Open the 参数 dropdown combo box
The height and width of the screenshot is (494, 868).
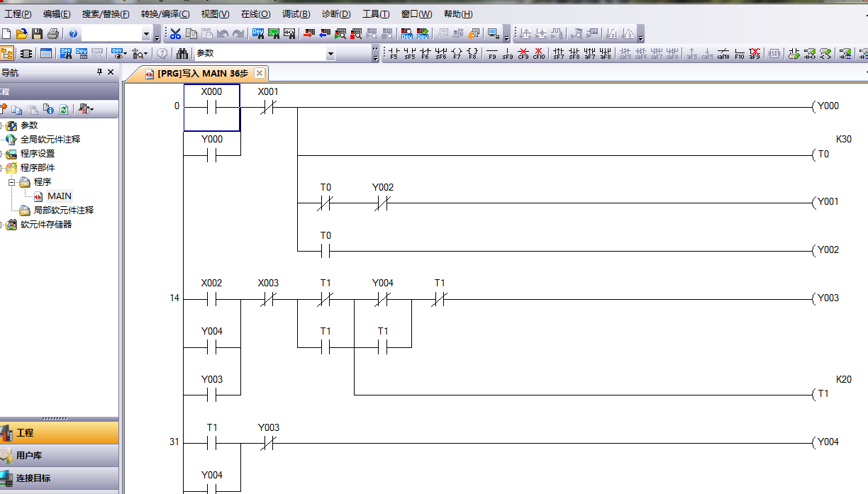point(330,53)
